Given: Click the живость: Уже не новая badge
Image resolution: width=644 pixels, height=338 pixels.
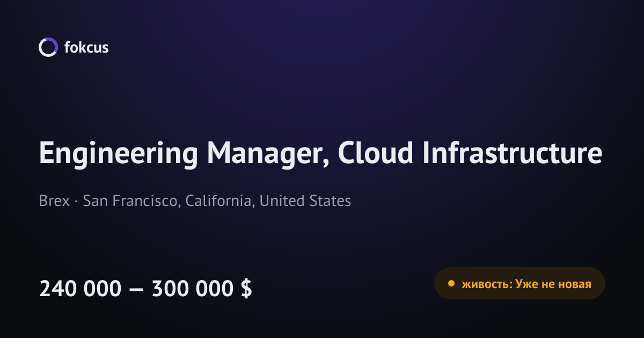Looking at the screenshot, I should tap(519, 283).
